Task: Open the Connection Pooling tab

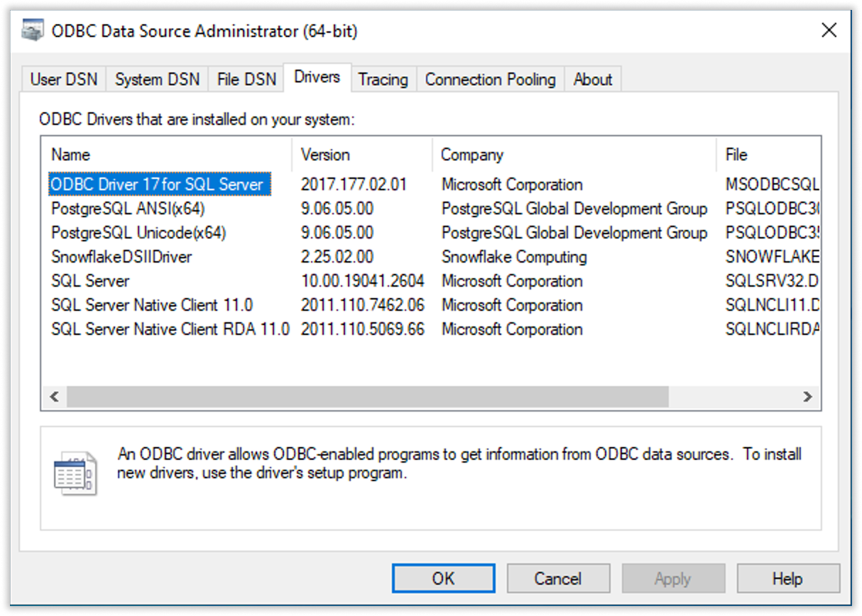Action: [x=491, y=79]
